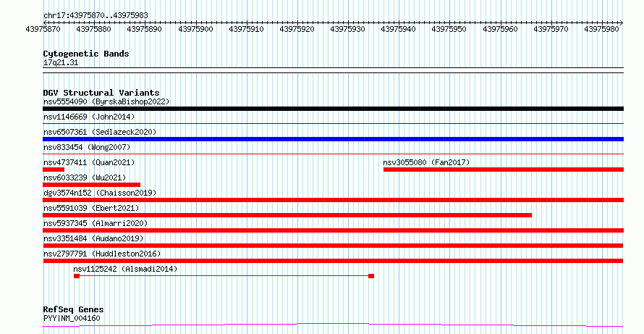The image size is (644, 334).
Task: Click ruler position 43975940
Action: [x=399, y=29]
